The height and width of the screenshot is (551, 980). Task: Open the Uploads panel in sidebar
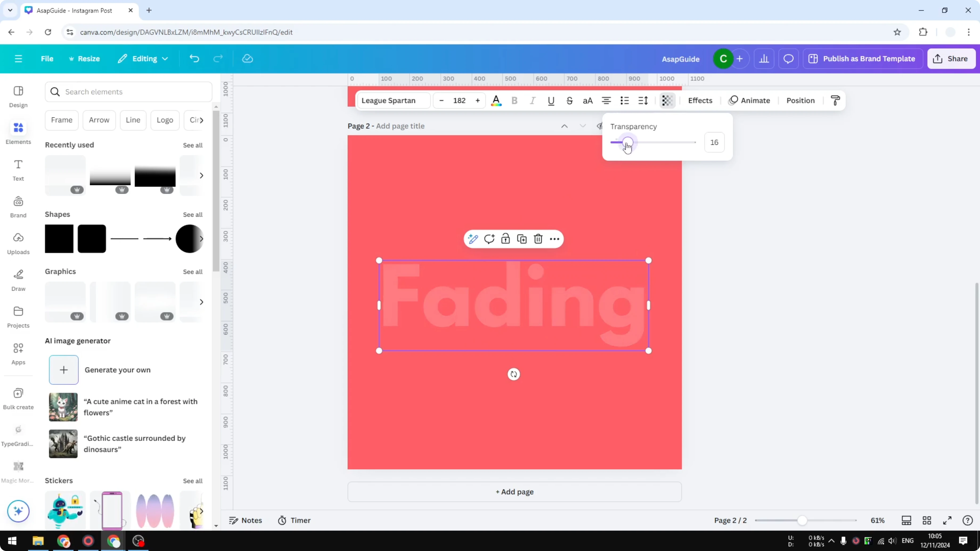click(x=18, y=244)
